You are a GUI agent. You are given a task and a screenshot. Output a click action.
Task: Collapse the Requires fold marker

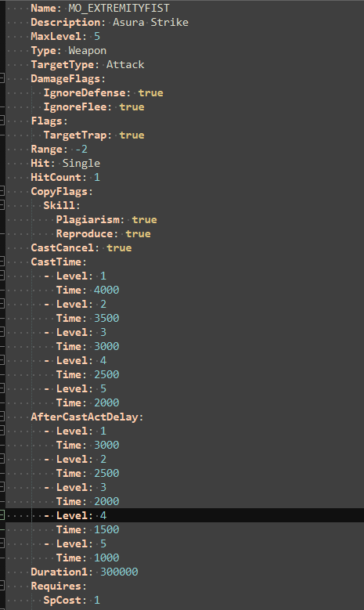click(x=2, y=586)
